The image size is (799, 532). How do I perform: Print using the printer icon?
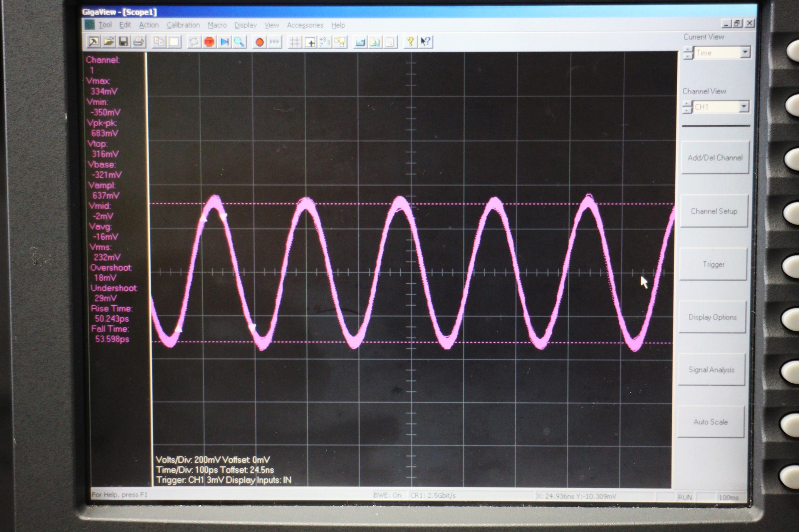coord(139,42)
